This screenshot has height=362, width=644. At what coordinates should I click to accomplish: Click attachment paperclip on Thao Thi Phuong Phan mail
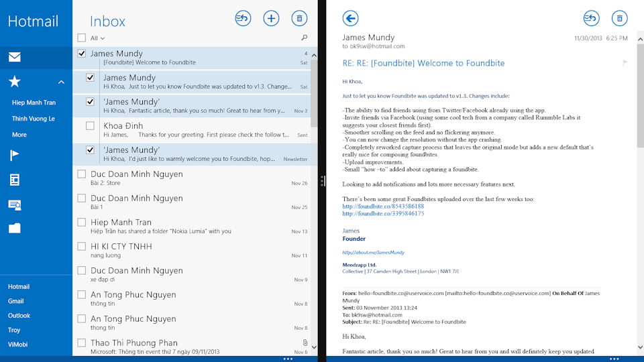(x=305, y=343)
